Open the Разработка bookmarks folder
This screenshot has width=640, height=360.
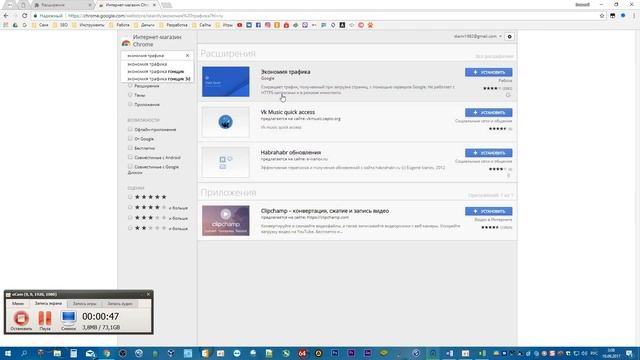173,25
